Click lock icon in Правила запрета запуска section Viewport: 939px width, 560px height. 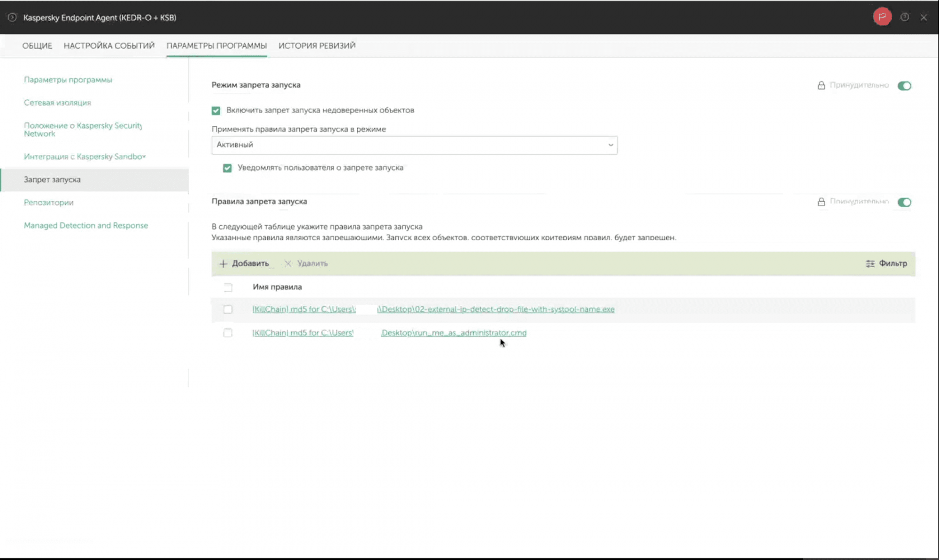point(821,202)
